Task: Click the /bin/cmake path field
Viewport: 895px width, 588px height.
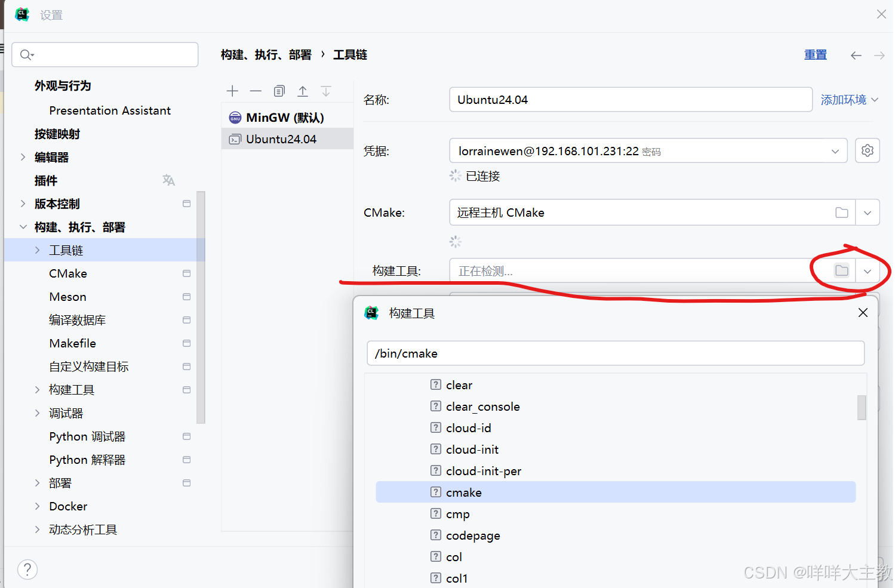Action: 616,353
